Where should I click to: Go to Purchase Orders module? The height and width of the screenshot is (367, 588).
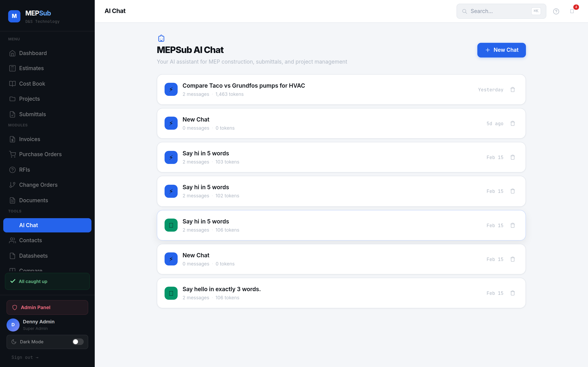pos(40,154)
